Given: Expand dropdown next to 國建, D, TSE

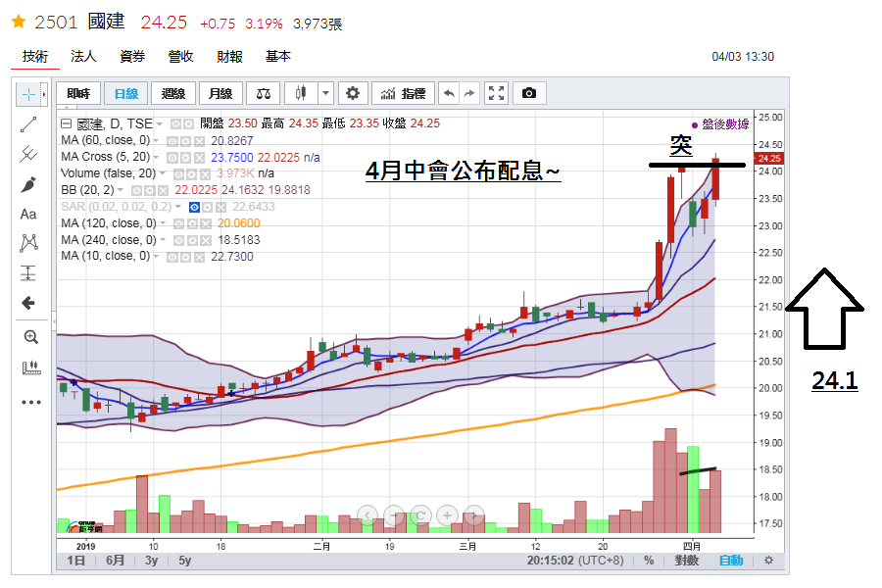Looking at the screenshot, I should (160, 124).
